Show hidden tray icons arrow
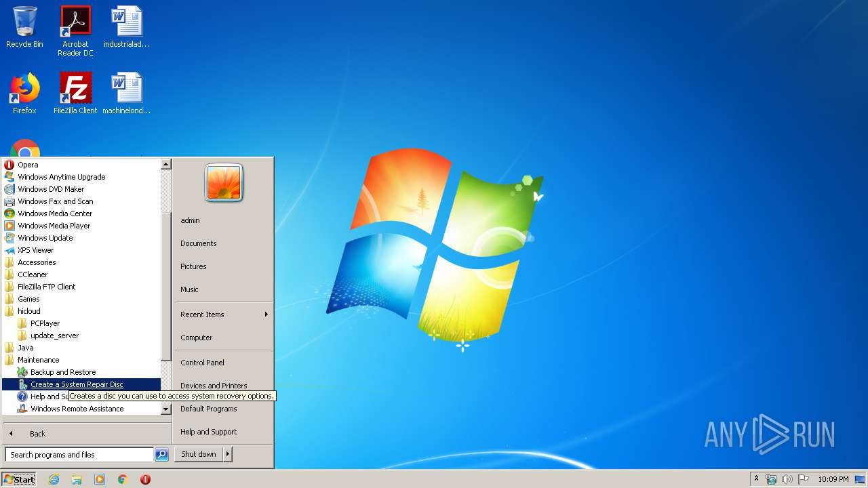The width and height of the screenshot is (868, 488). click(757, 479)
